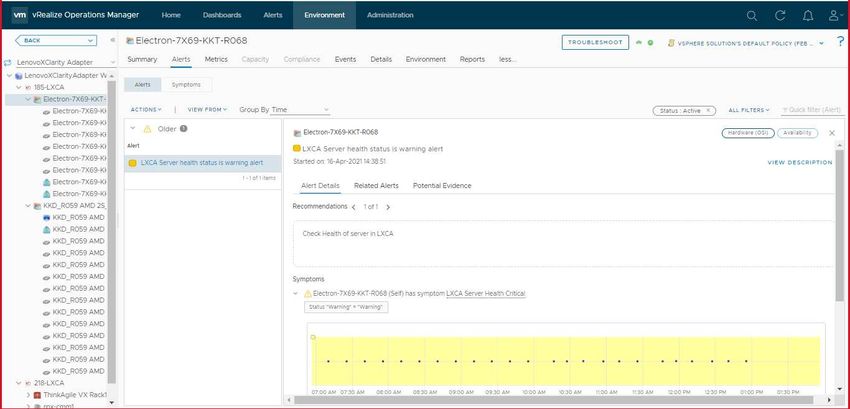Collapse the 218-LXCA tree node
The width and height of the screenshot is (850, 409).
click(19, 383)
